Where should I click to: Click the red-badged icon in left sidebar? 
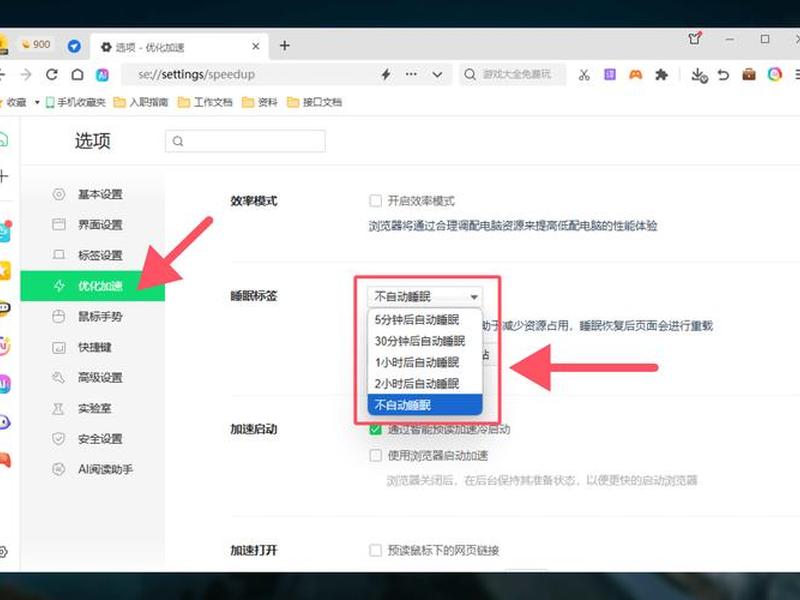click(5, 232)
